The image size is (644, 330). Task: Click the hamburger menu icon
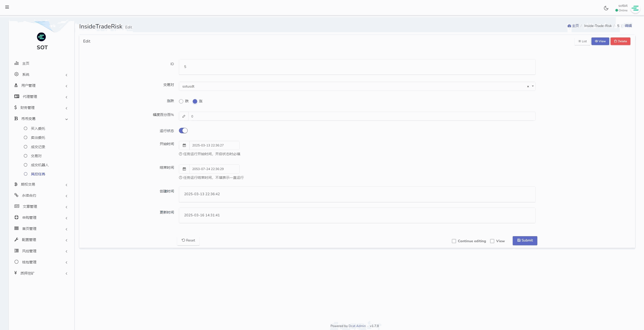[7, 7]
